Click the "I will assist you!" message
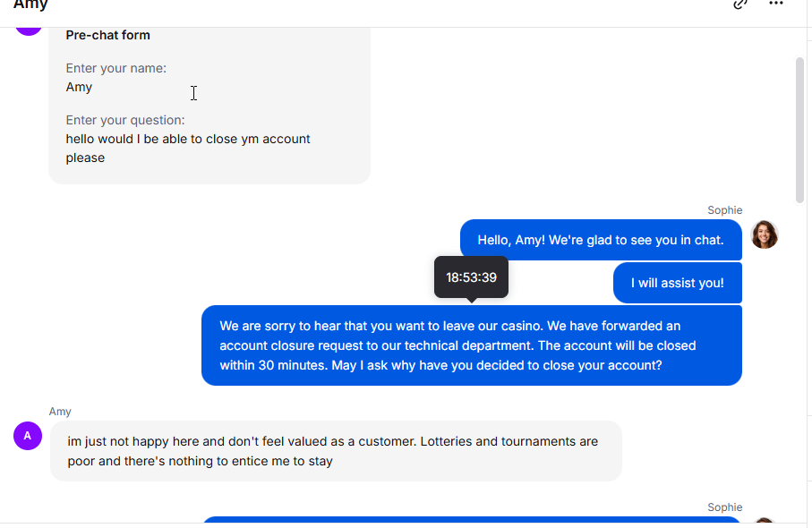812x528 pixels. point(678,283)
